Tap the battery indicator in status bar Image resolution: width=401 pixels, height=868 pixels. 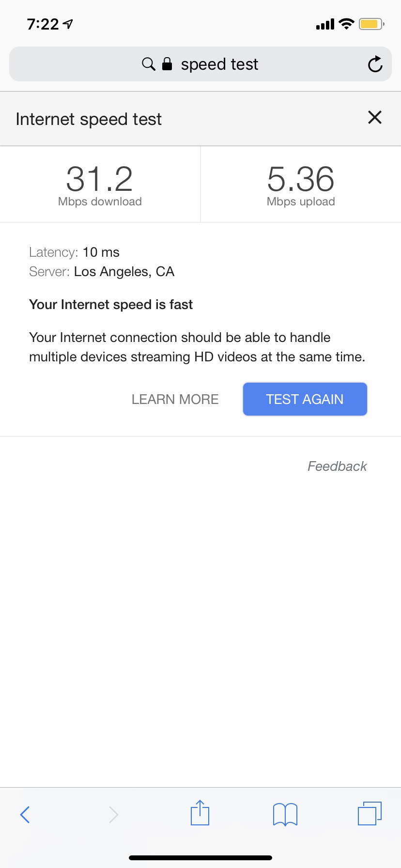(371, 24)
